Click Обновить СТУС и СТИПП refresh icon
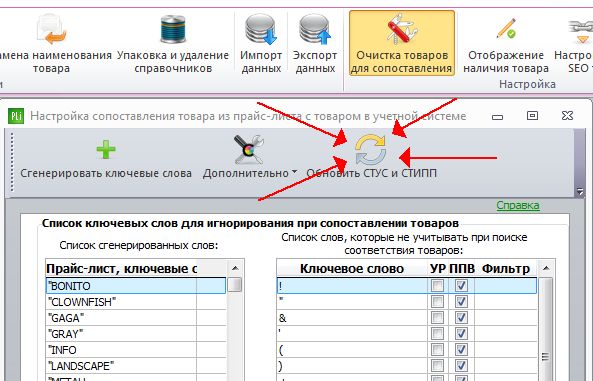The height and width of the screenshot is (381, 593). click(371, 150)
